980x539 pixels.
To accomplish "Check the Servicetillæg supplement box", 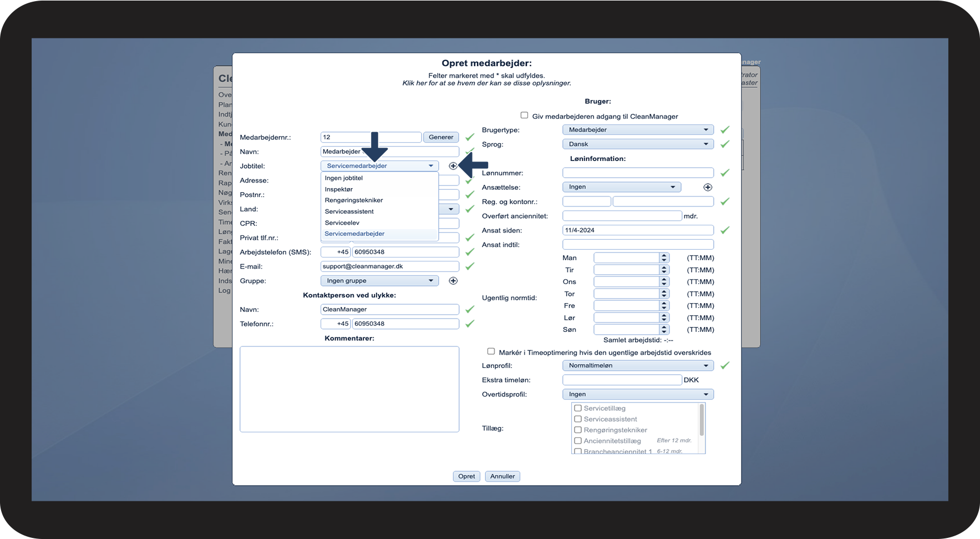I will [578, 408].
